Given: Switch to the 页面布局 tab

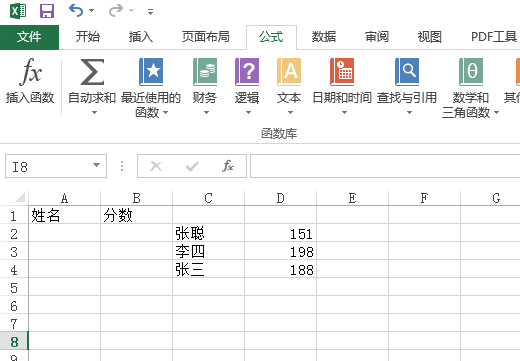Looking at the screenshot, I should 206,37.
